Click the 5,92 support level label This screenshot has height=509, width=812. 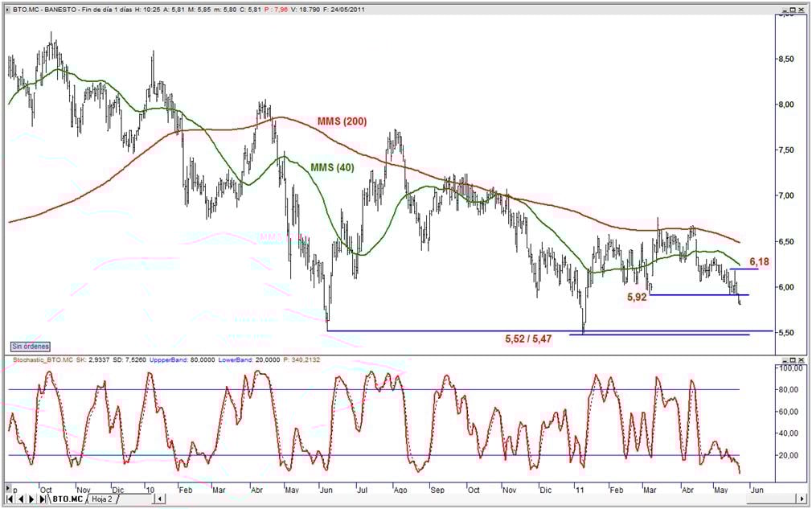637,298
